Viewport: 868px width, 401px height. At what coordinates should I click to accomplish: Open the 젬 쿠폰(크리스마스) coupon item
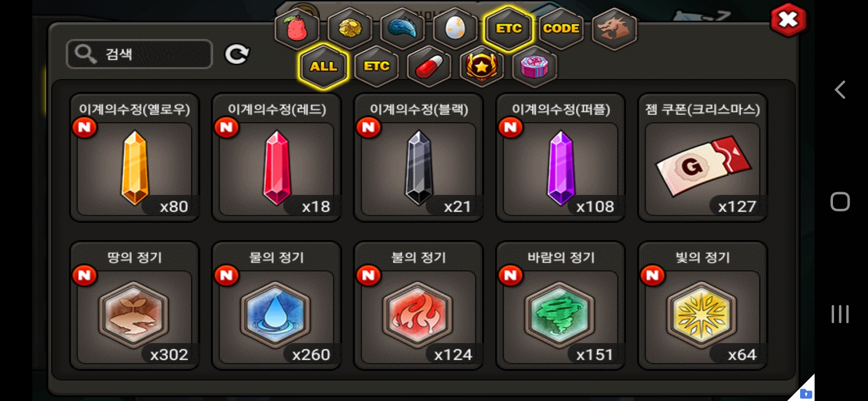pyautogui.click(x=703, y=158)
